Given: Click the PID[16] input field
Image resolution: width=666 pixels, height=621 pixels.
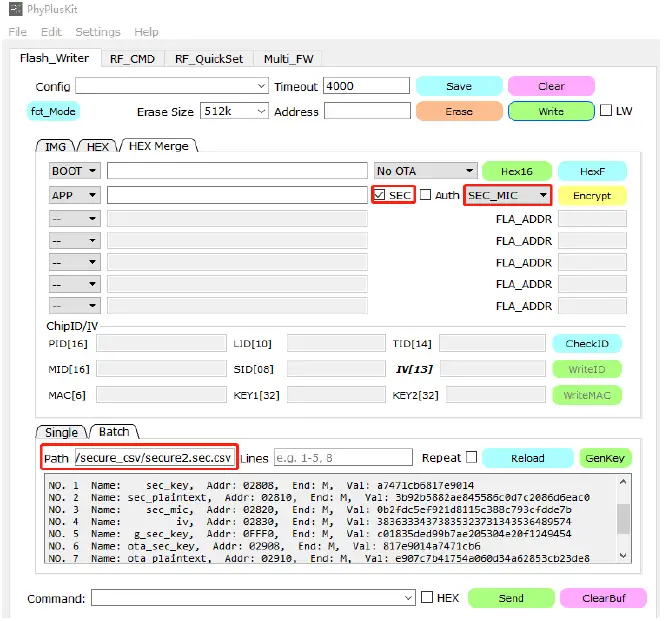Looking at the screenshot, I should pos(161,343).
